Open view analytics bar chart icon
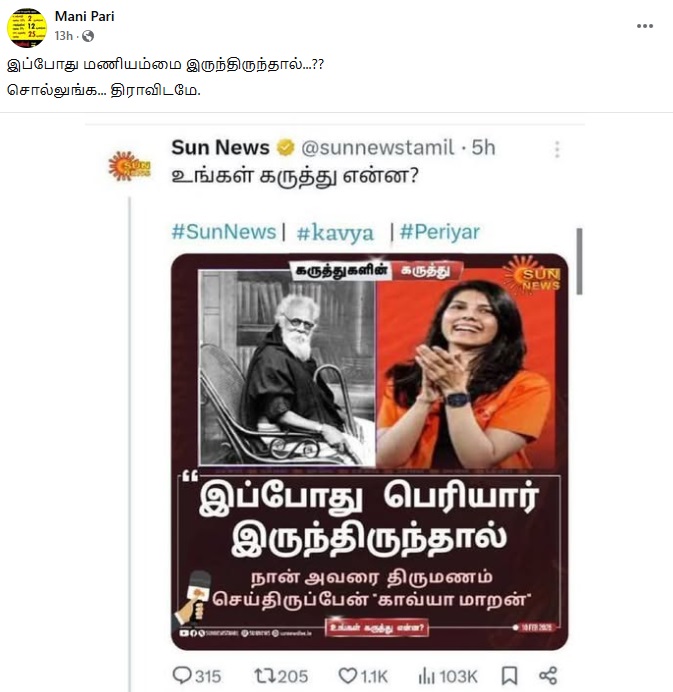This screenshot has height=692, width=673. [426, 676]
